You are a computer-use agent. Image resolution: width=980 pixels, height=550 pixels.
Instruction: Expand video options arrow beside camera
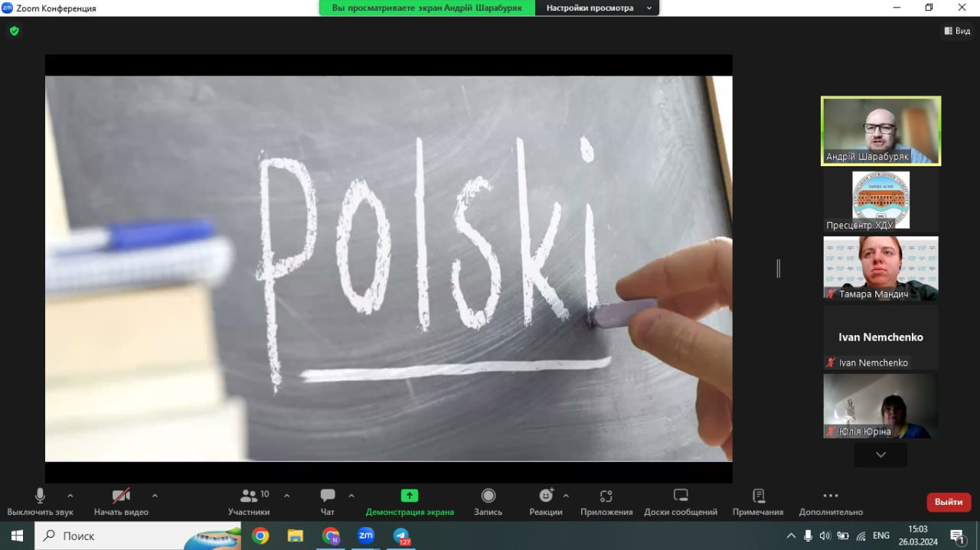click(155, 496)
